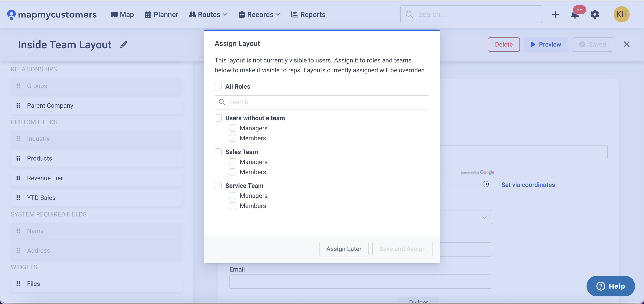The width and height of the screenshot is (644, 304).
Task: Click drag handle for Products field
Action: 18,158
